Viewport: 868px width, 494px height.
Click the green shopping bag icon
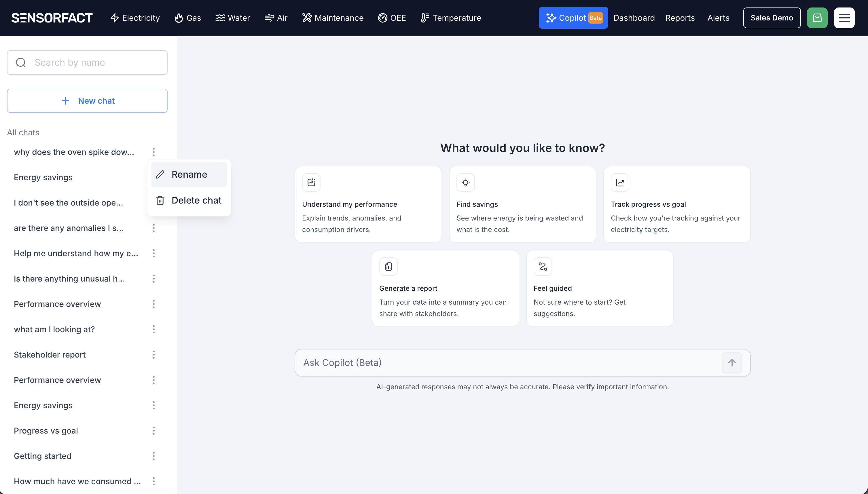(x=817, y=18)
